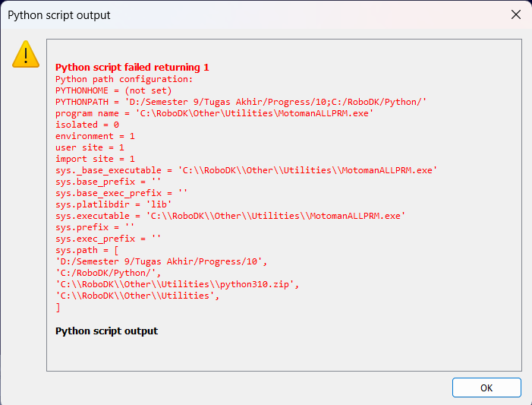Viewport: 532px width, 405px height.
Task: Click the sys.executable line
Action: coord(230,216)
